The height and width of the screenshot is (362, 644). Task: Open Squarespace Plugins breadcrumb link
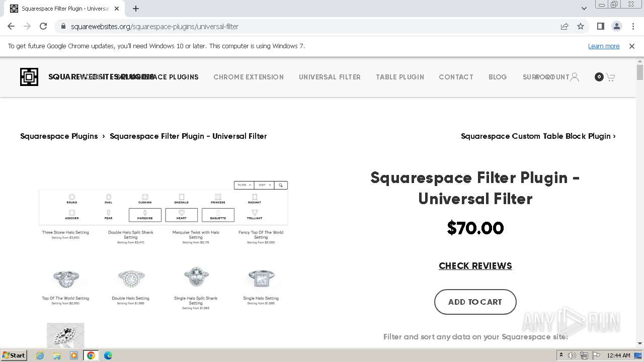[59, 136]
